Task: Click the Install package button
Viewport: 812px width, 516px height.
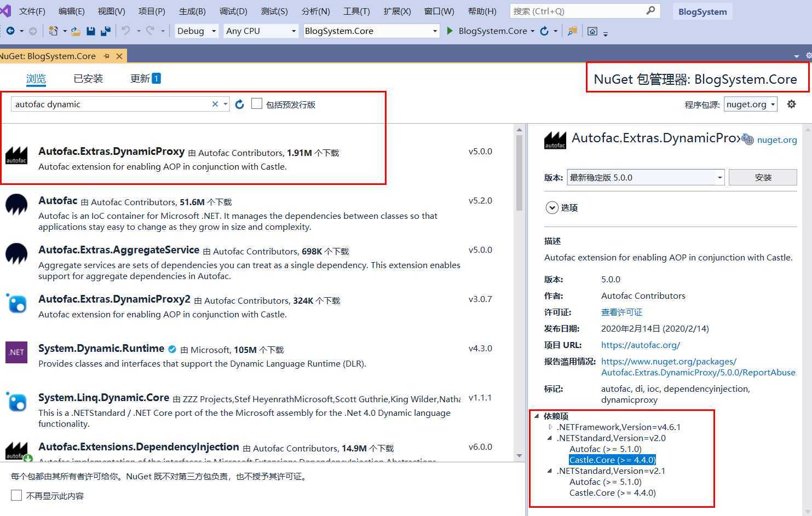Action: 763,177
